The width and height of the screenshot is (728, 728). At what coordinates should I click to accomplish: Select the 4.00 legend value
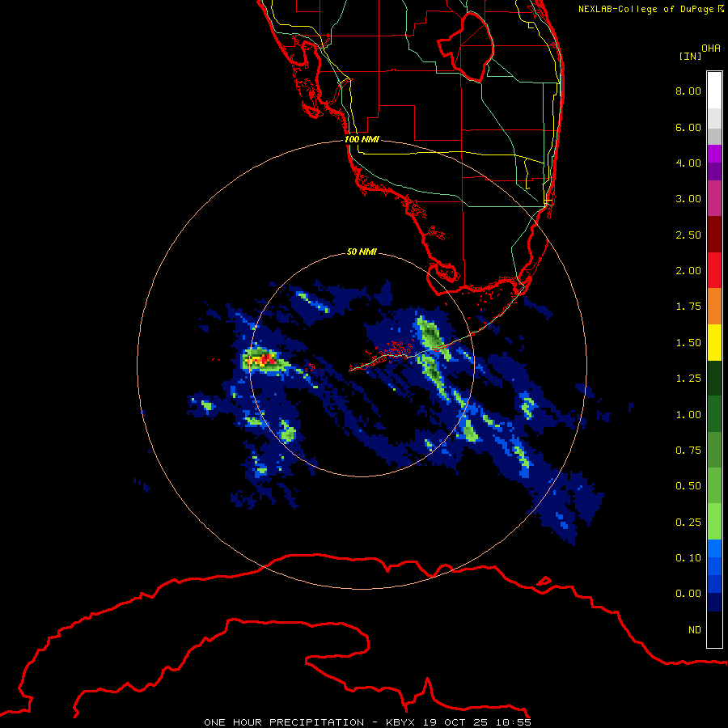coord(688,163)
